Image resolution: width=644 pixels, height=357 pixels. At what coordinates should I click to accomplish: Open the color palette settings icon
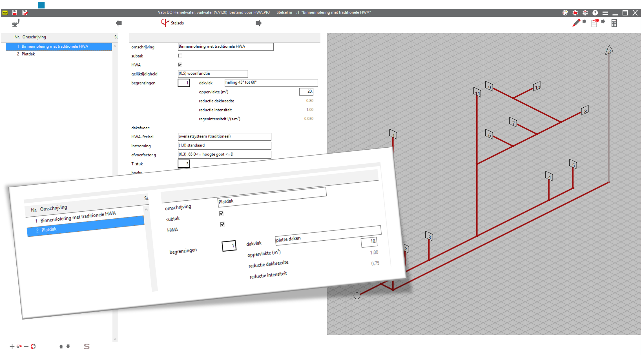coord(565,13)
